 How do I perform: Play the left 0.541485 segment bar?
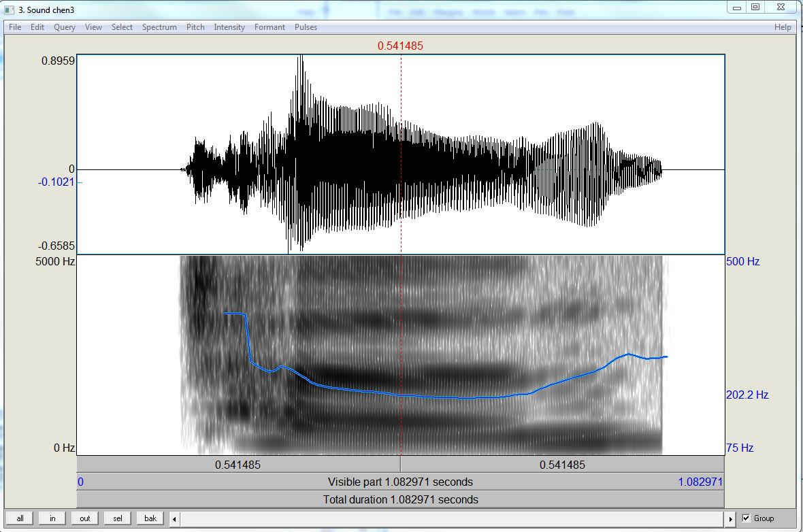tap(238, 465)
